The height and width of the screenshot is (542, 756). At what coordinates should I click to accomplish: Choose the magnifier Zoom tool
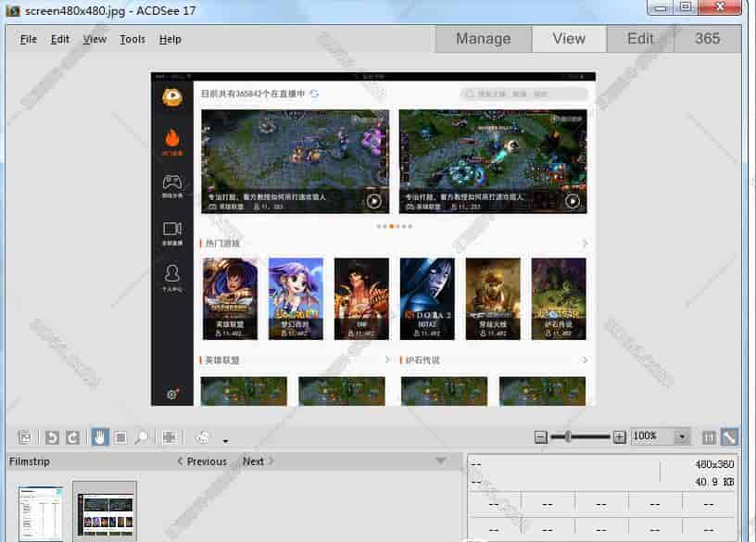141,437
